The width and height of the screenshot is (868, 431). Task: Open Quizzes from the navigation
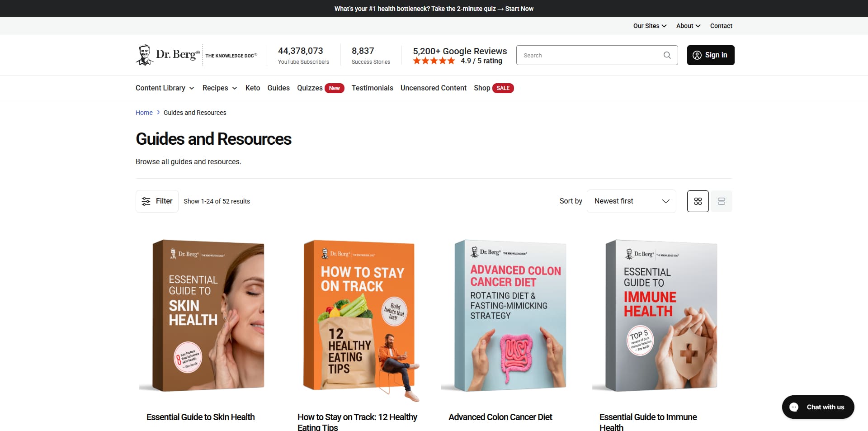pyautogui.click(x=320, y=88)
